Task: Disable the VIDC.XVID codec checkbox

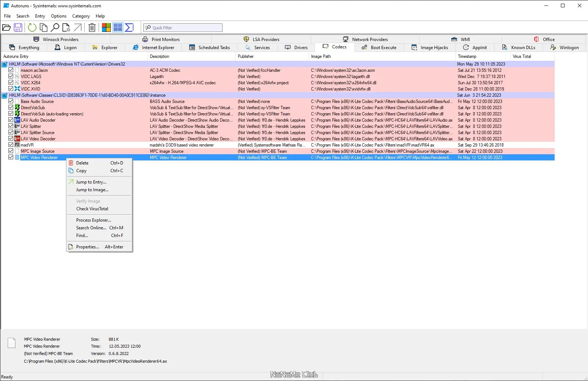Action: 11,89
